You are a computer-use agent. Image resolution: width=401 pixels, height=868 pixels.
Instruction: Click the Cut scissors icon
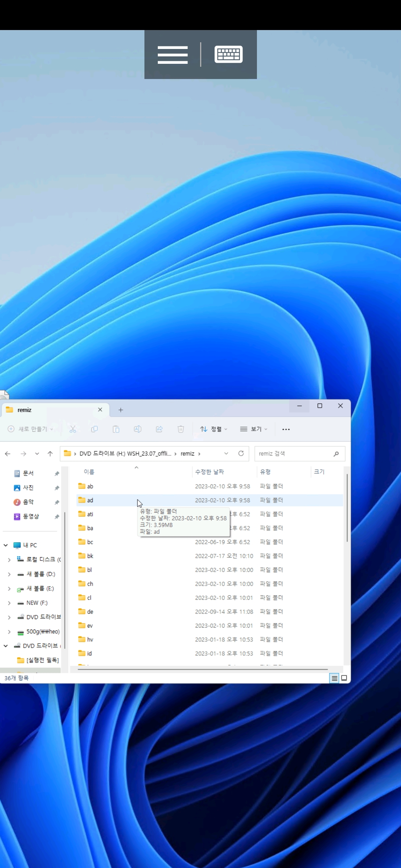pyautogui.click(x=73, y=429)
